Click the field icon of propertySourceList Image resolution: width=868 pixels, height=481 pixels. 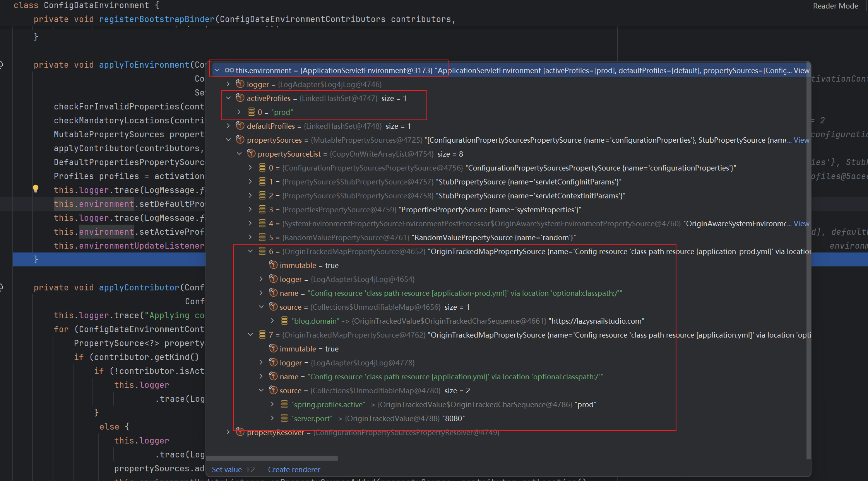pos(251,154)
